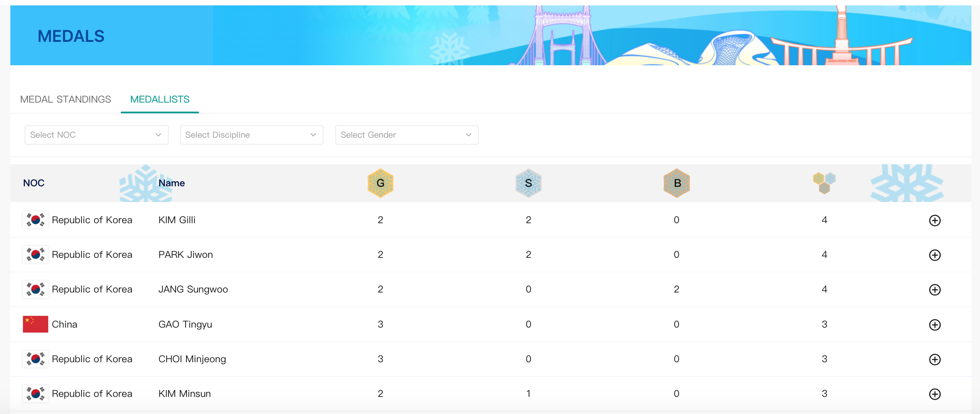Click the MEDALS page heading
The image size is (980, 414).
pos(71,36)
